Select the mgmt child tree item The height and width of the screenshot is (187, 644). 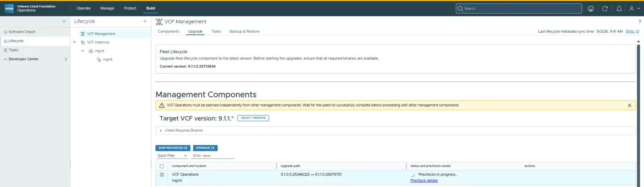(107, 60)
